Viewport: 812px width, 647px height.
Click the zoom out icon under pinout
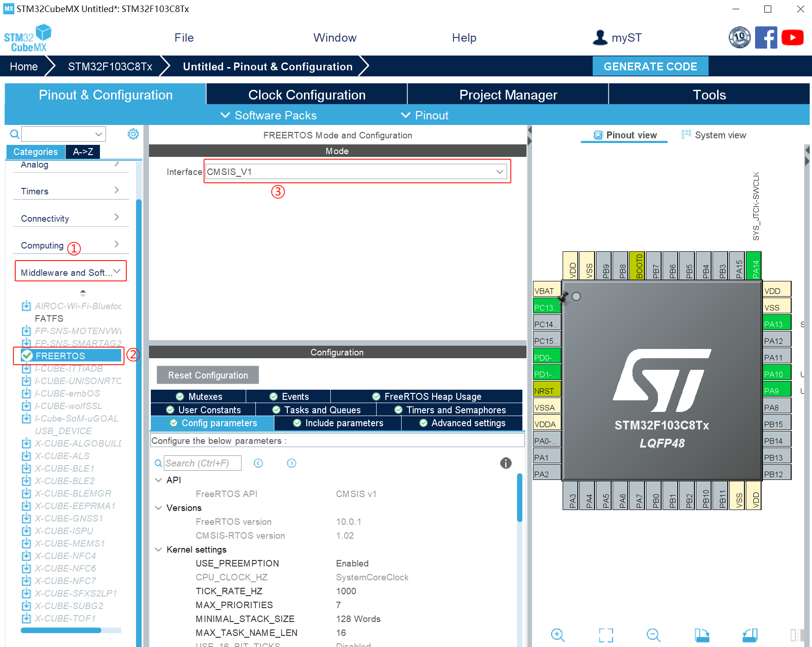tap(654, 635)
